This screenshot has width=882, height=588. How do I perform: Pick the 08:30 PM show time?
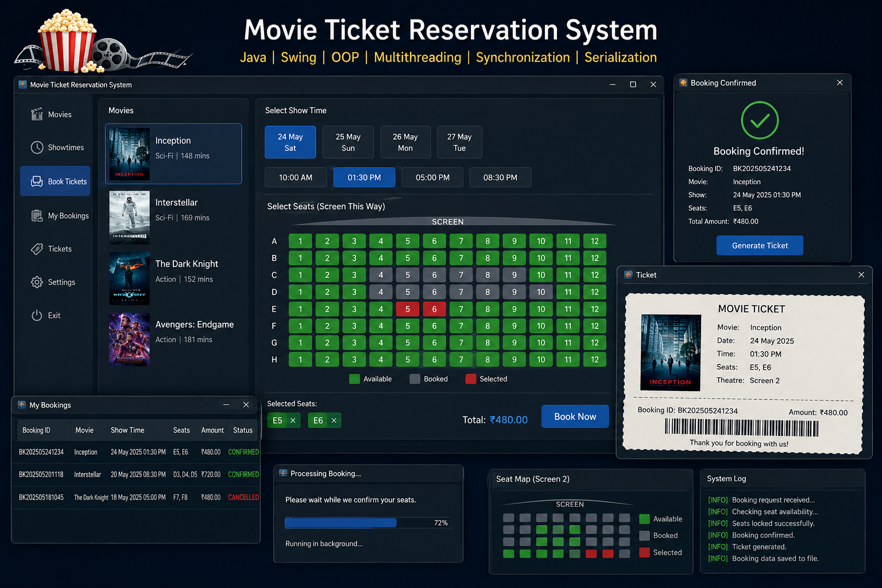[x=500, y=177]
